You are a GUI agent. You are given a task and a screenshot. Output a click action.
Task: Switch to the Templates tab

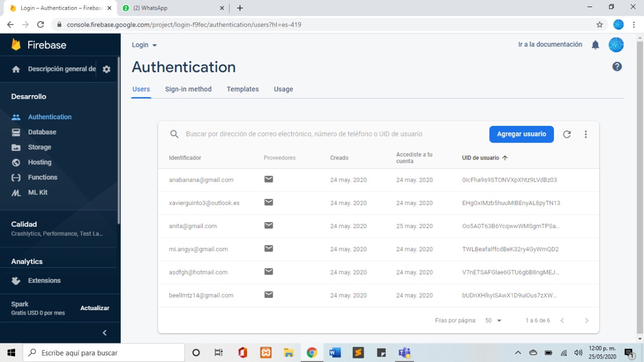(243, 89)
